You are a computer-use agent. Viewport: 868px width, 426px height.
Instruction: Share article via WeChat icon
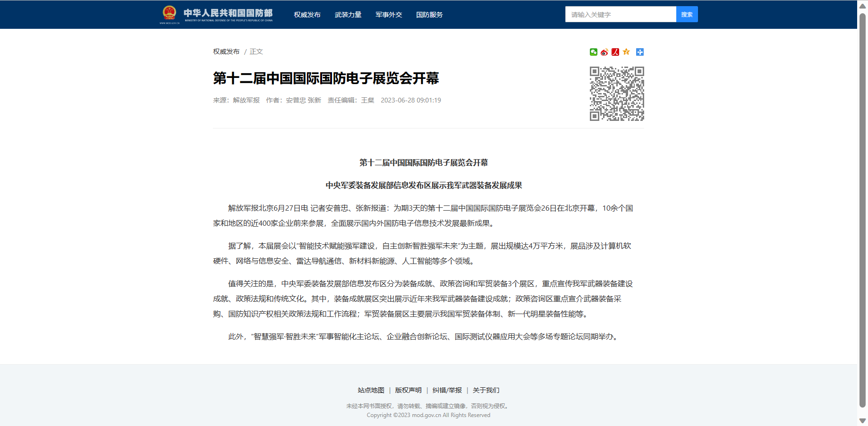click(x=593, y=52)
